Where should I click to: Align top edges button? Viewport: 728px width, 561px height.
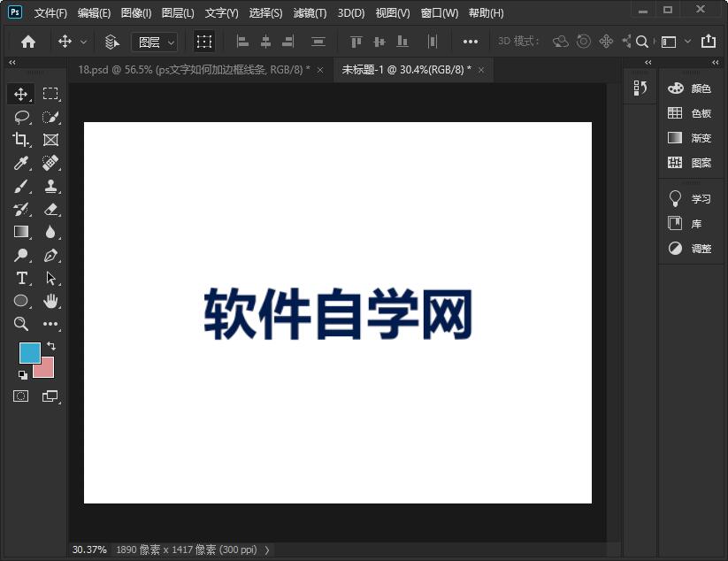click(356, 42)
